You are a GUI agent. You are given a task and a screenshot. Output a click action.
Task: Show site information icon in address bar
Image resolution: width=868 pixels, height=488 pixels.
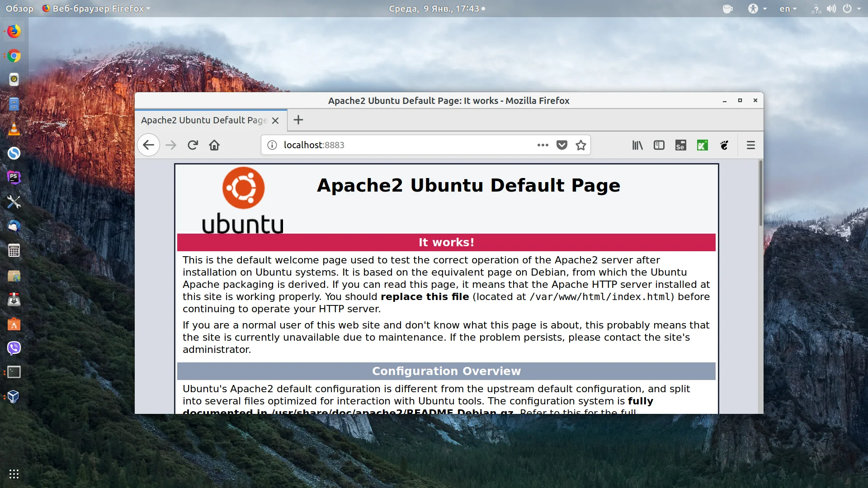click(x=272, y=145)
